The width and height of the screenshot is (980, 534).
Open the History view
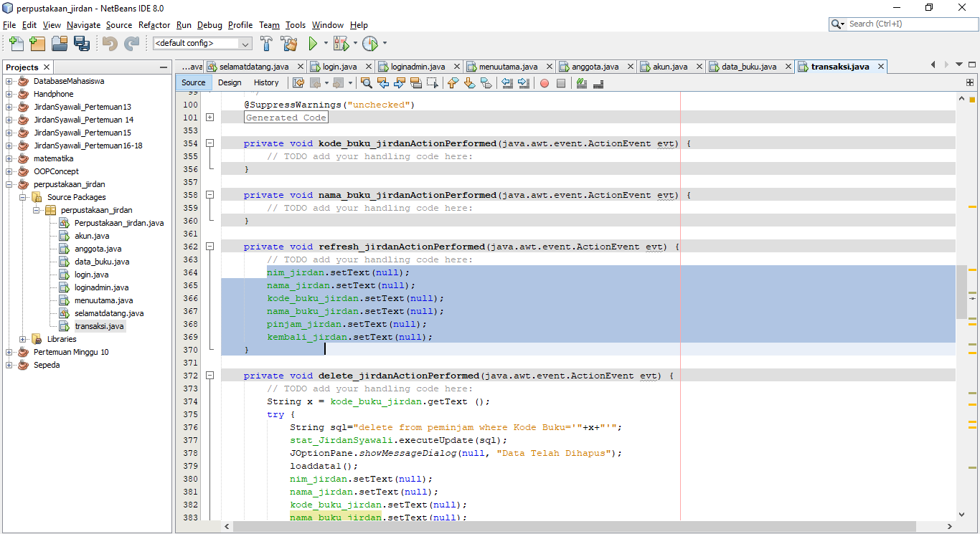[x=266, y=82]
